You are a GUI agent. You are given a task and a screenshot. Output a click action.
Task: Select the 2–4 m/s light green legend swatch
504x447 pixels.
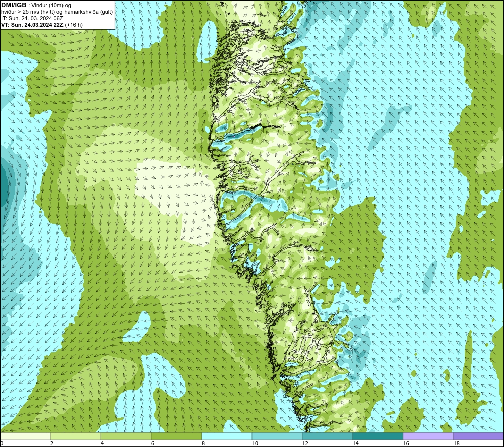76,436
